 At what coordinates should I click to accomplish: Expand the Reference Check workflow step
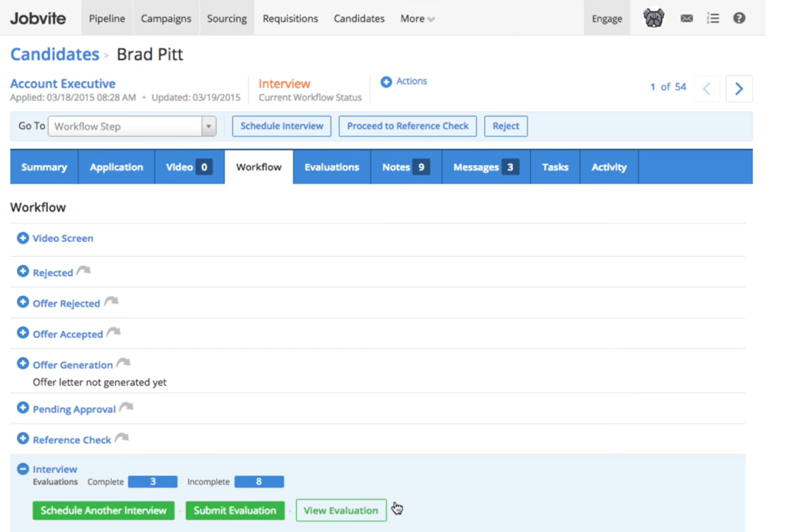coord(23,438)
